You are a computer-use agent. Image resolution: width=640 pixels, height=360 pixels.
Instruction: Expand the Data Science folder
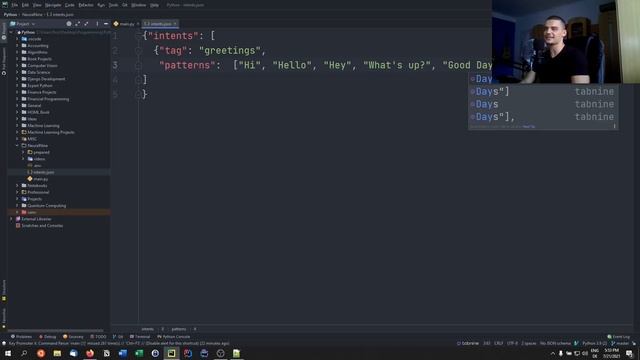point(17,72)
